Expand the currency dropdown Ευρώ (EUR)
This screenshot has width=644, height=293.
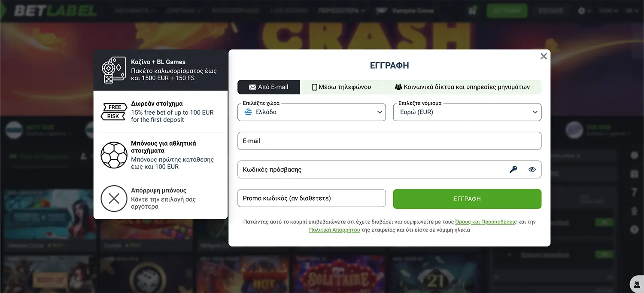coord(467,112)
